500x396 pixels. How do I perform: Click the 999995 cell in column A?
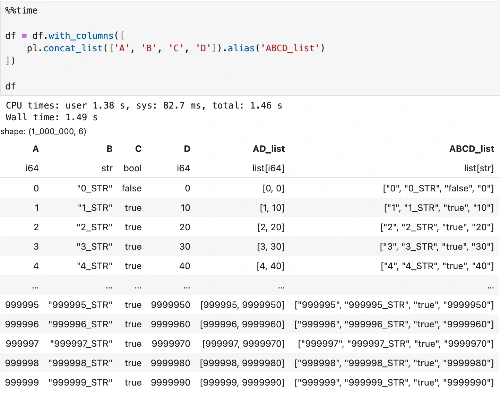tap(22, 305)
